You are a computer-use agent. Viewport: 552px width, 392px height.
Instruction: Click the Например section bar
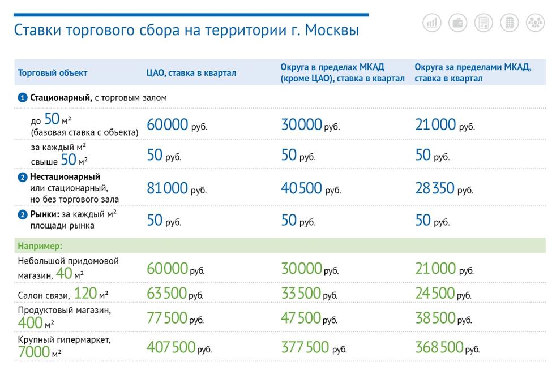point(280,245)
